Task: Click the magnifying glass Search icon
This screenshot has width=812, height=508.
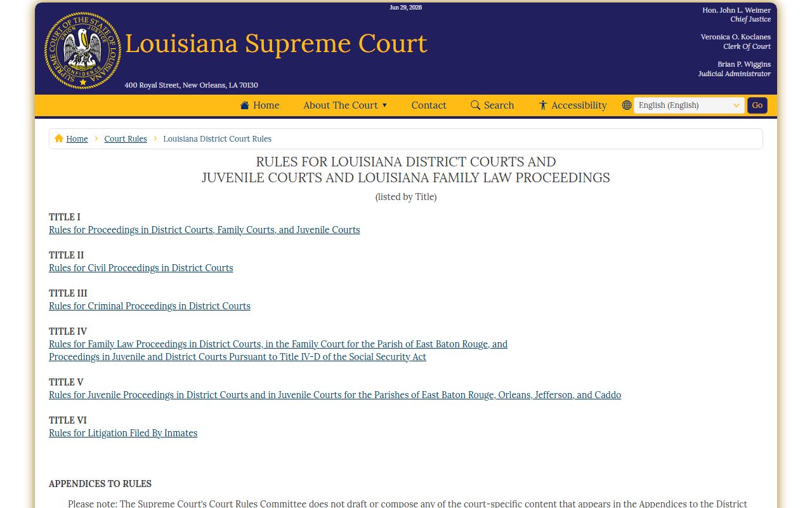Action: [x=475, y=105]
